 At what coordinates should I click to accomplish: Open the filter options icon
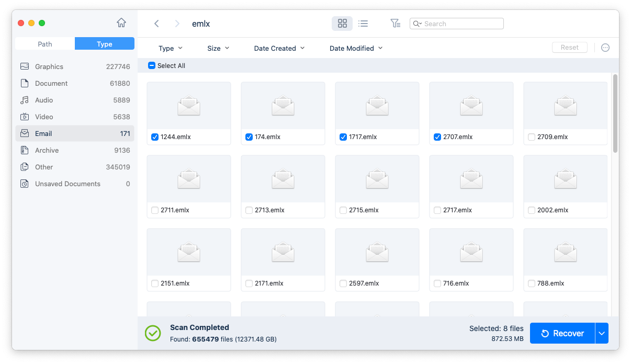[x=395, y=24]
